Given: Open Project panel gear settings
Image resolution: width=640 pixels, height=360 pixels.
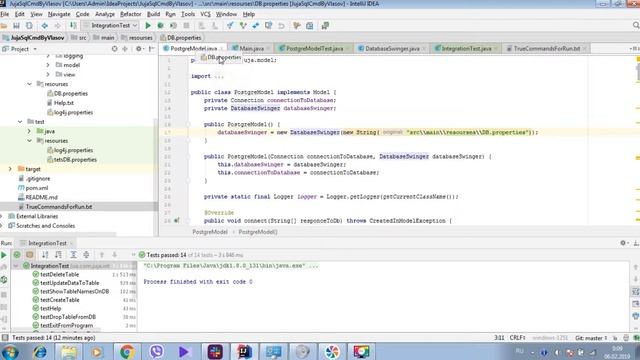Looking at the screenshot, I should (139, 49).
